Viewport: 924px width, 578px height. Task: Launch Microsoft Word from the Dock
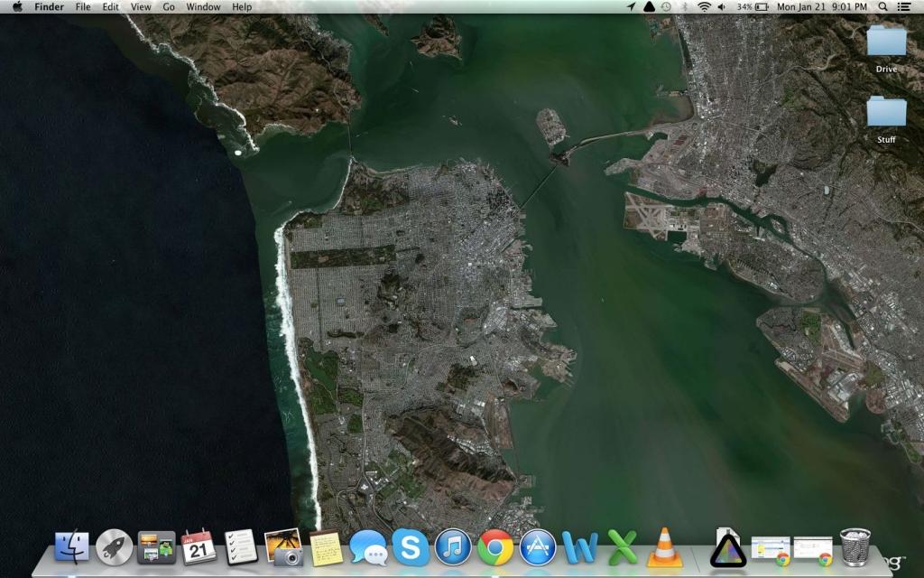[x=580, y=548]
